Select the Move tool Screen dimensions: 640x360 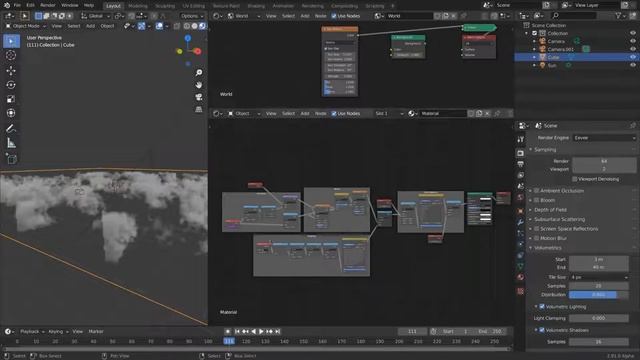[x=11, y=70]
